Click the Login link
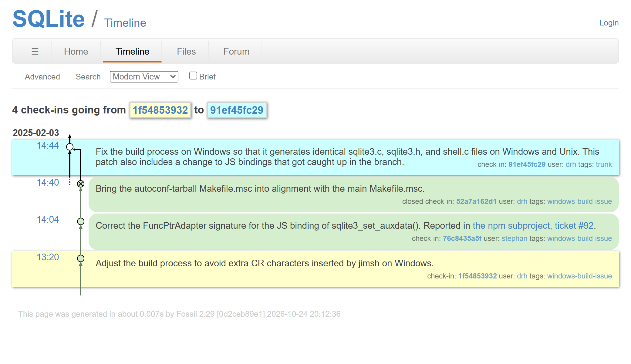Screen dimensions: 631x364 click(609, 23)
